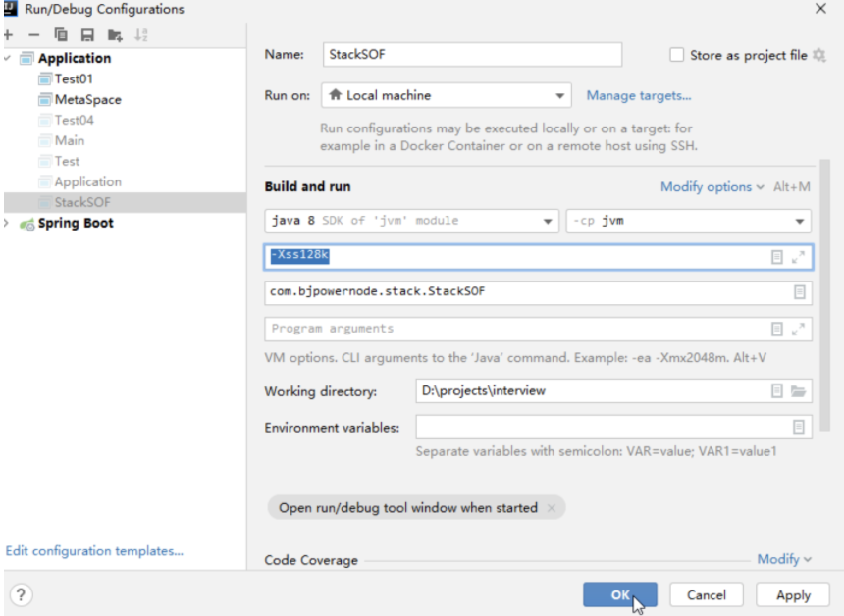Focus the Name field containing StackSOF
The image size is (844, 616).
pos(473,55)
